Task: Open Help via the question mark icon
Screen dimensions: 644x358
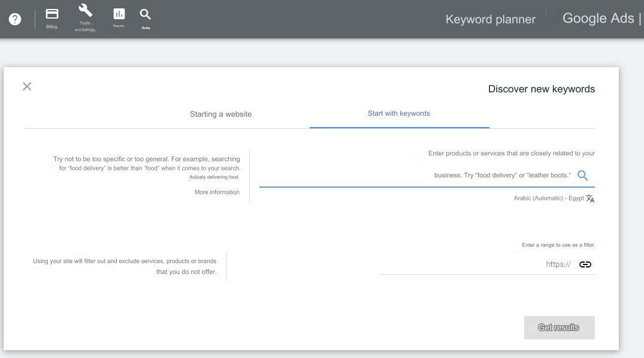Action: coord(14,19)
